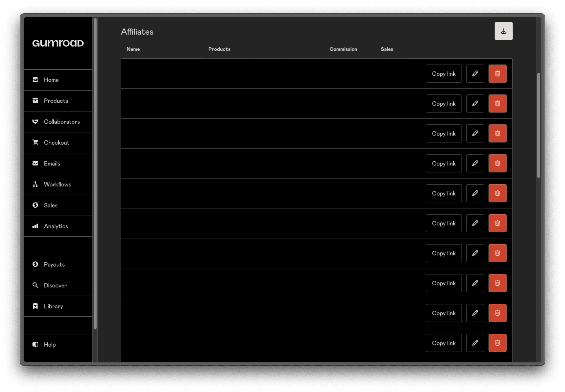The width and height of the screenshot is (565, 392).
Task: Click the magnifying glass icon beside Discover
Action: click(x=35, y=285)
